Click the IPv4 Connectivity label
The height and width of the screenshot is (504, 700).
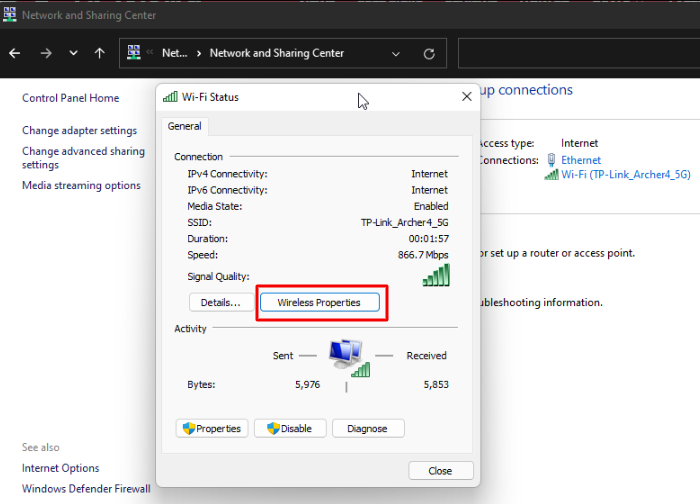pos(227,174)
